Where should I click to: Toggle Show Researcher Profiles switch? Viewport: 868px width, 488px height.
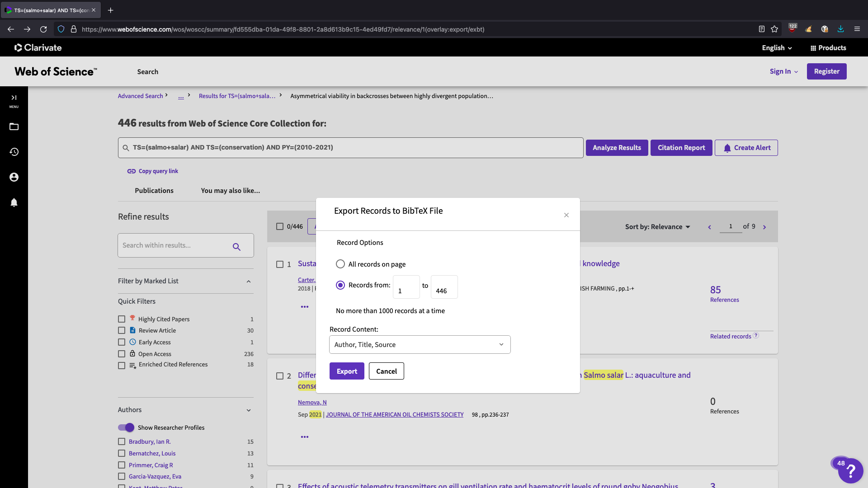point(126,427)
